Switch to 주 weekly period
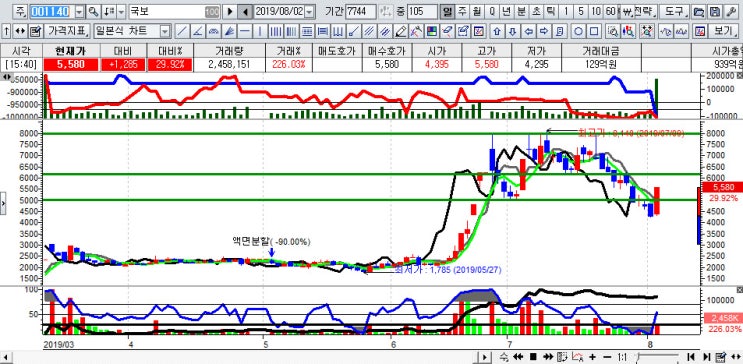The image size is (743, 364). click(x=462, y=11)
